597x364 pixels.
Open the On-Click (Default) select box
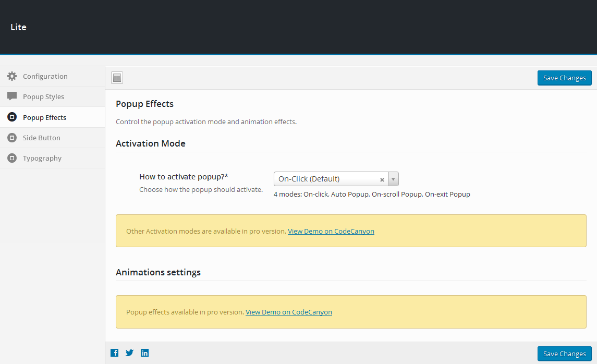336,179
